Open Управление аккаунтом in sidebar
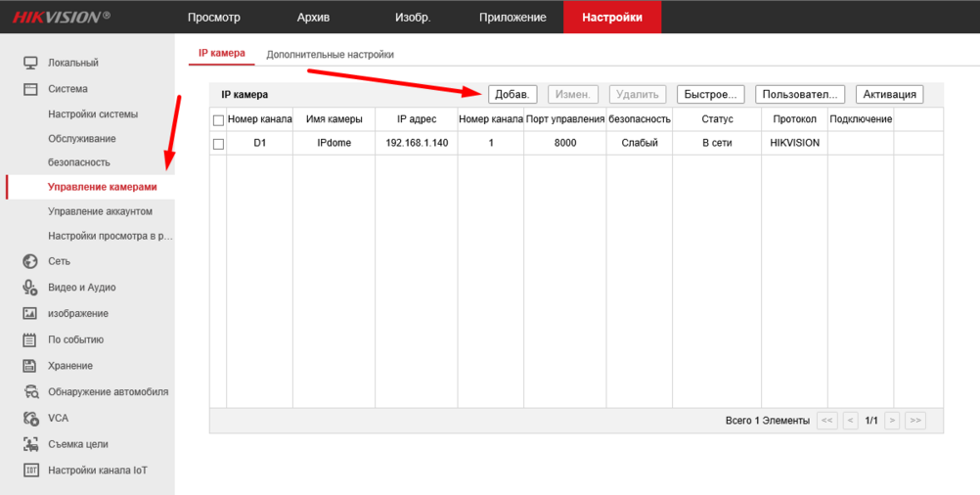 [x=100, y=211]
